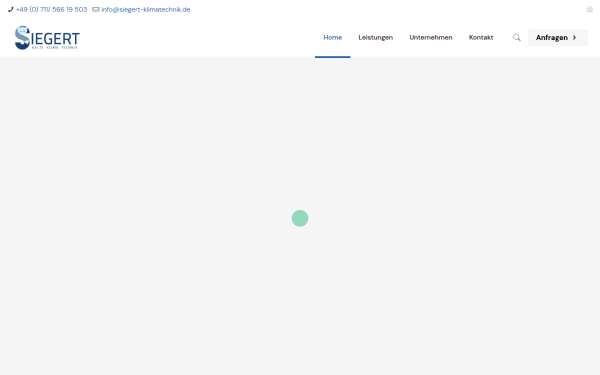Click the Anfragen button

click(558, 38)
